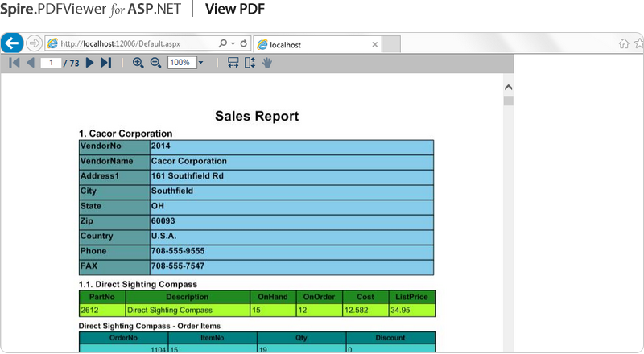Click the OrderNo column header
Image resolution: width=644 pixels, height=354 pixels.
click(x=123, y=338)
